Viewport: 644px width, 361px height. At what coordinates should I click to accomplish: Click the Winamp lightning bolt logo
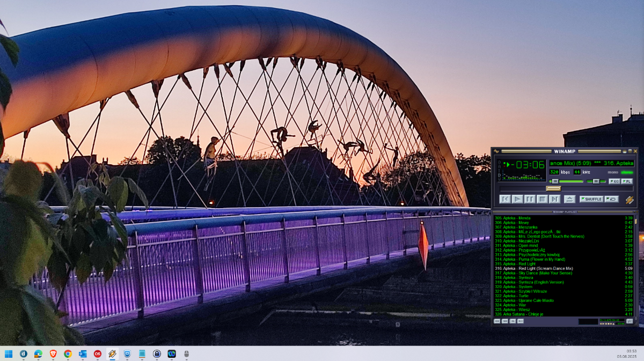(x=630, y=200)
